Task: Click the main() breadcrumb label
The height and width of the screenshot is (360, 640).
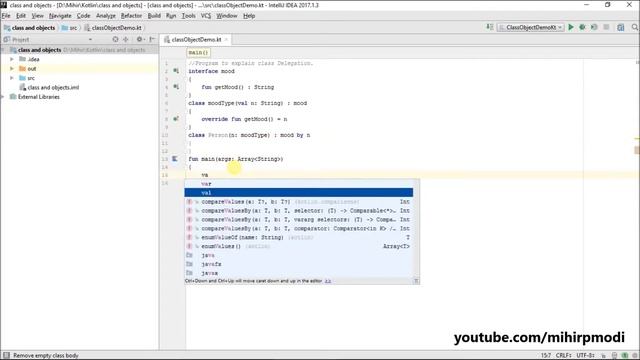Action: point(198,53)
